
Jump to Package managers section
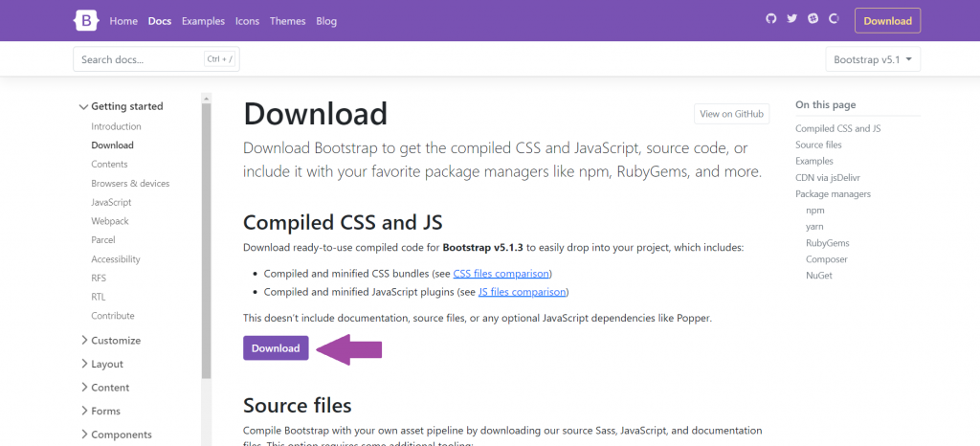pyautogui.click(x=834, y=193)
